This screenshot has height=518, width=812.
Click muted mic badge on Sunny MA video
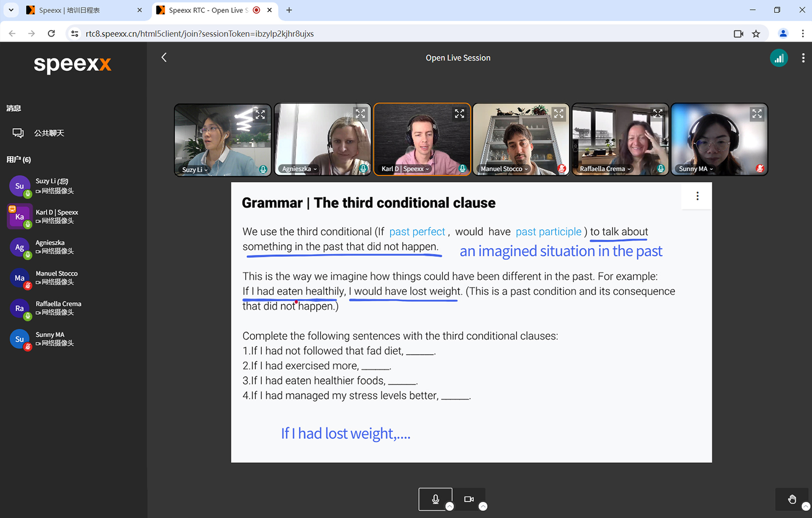click(759, 168)
